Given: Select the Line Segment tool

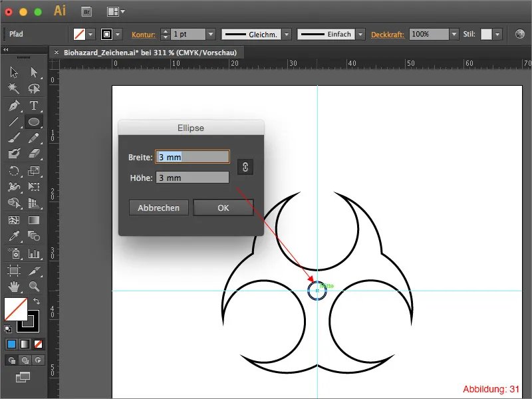Looking at the screenshot, I should coord(14,122).
